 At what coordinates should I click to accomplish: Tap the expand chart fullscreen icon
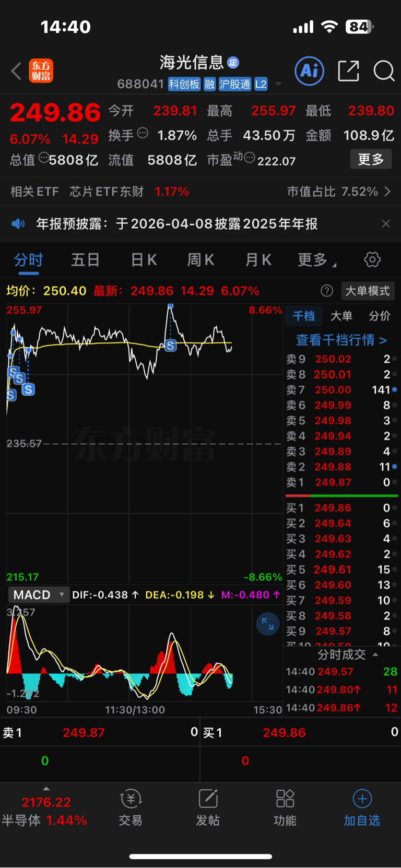pyautogui.click(x=268, y=624)
